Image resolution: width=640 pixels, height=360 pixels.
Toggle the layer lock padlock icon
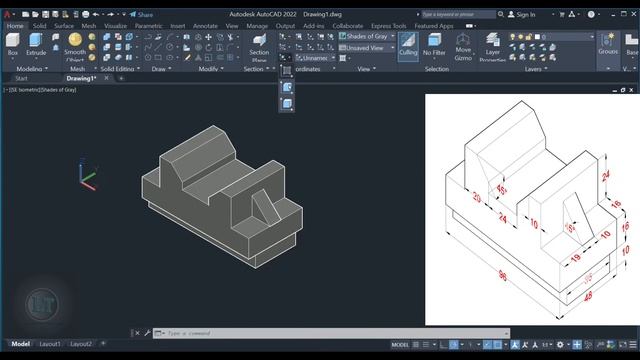(x=529, y=37)
